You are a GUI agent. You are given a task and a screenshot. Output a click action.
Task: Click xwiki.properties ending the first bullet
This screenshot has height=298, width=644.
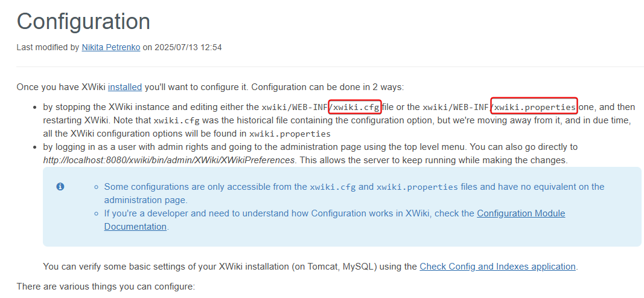290,134
